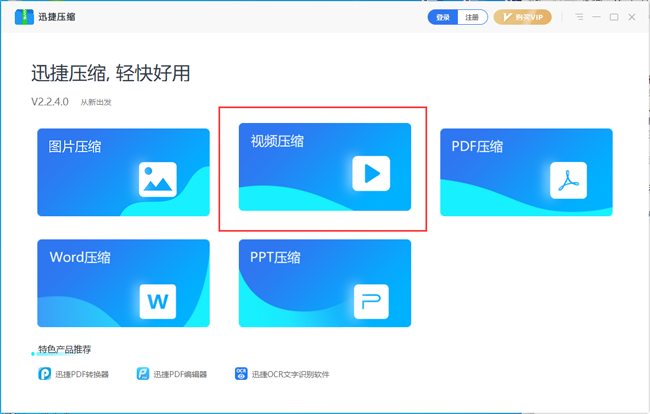This screenshot has width=650, height=414.
Task: Click the 迅捷OCR文字识别软件 product icon
Action: 241,374
